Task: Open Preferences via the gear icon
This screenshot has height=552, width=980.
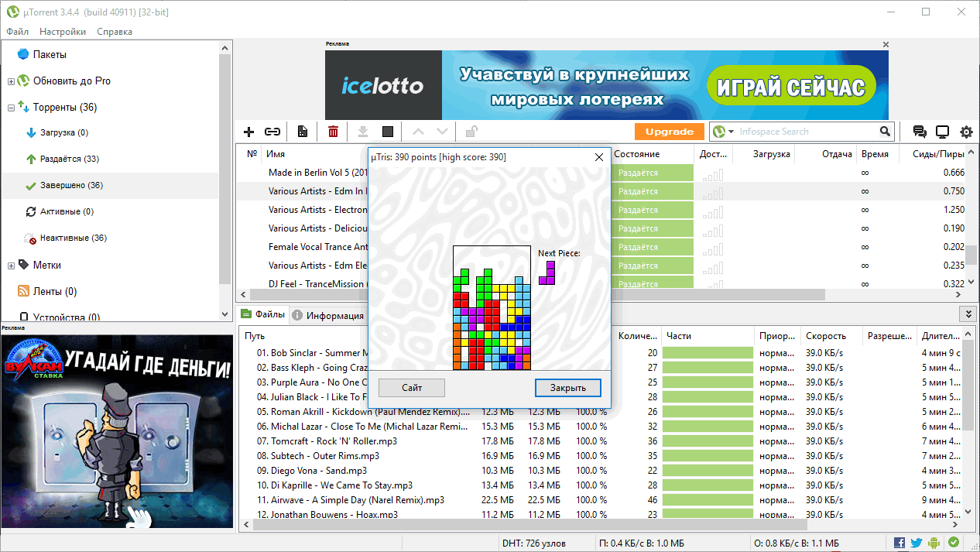Action: pos(967,132)
